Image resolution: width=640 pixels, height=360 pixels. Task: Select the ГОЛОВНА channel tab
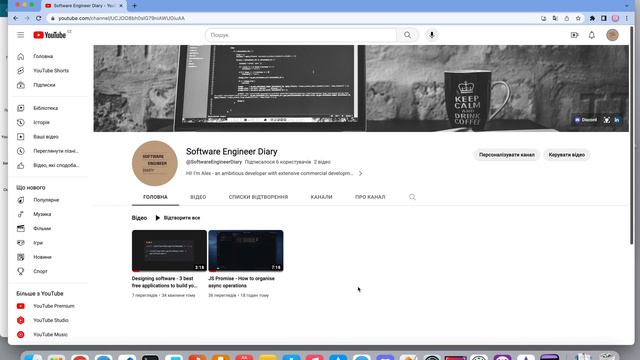point(155,197)
